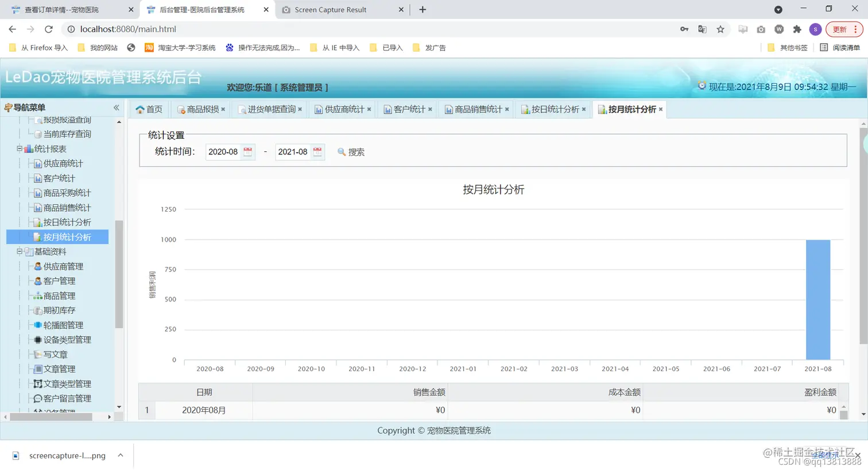Click the clock icon before the current date display

(702, 85)
